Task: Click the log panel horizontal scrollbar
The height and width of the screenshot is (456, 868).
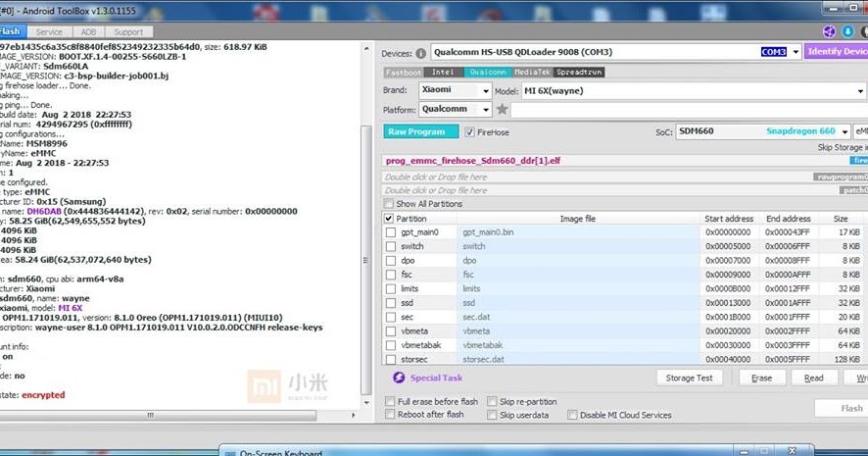Action: pos(158,415)
